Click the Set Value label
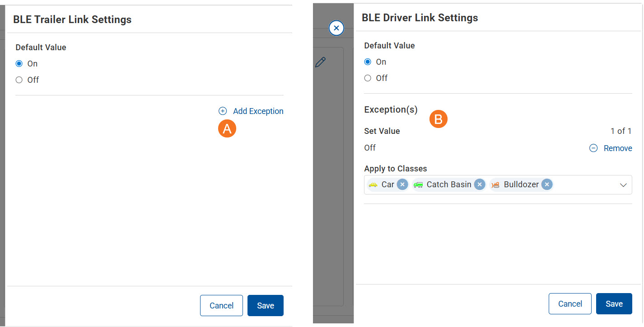644x327 pixels. point(382,131)
